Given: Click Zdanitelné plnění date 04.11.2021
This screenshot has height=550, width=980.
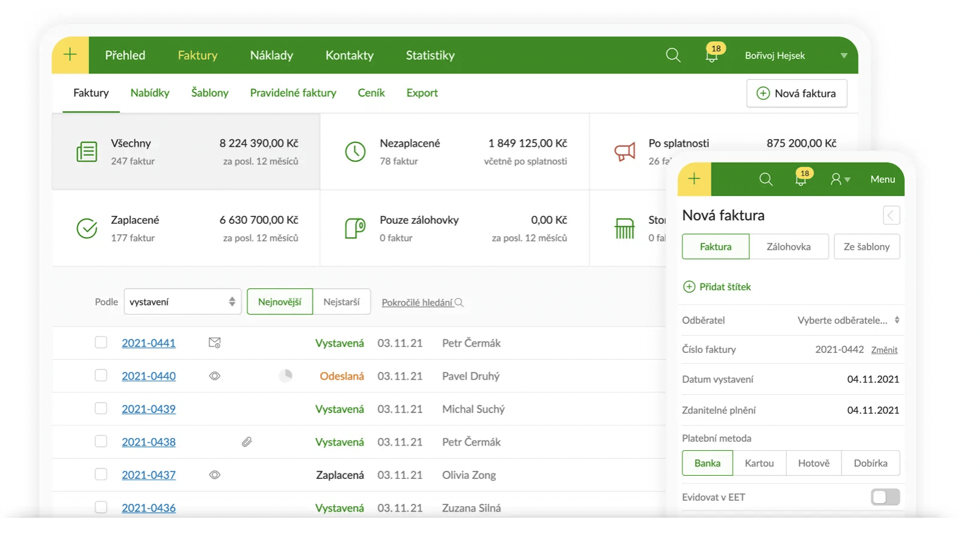Looking at the screenshot, I should coord(873,410).
